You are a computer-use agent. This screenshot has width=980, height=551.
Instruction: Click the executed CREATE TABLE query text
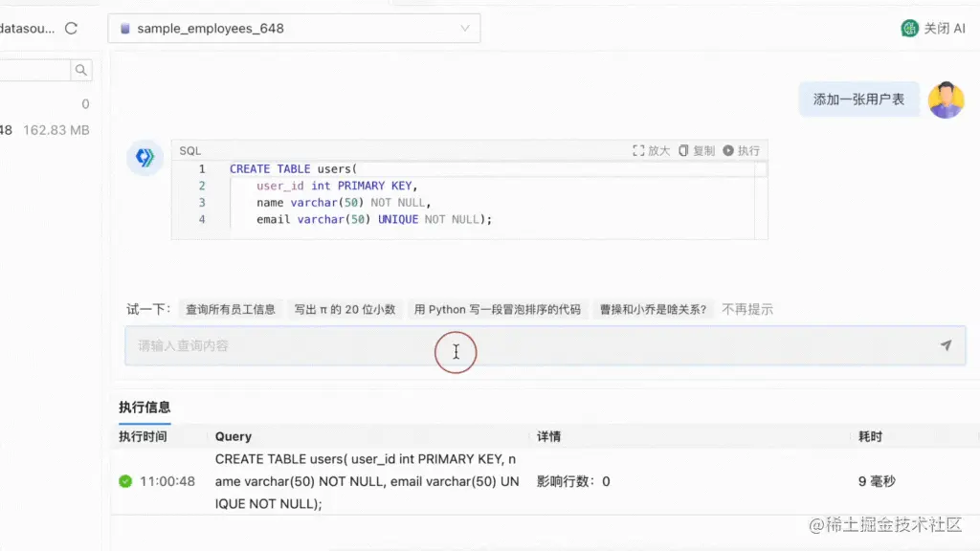(367, 481)
